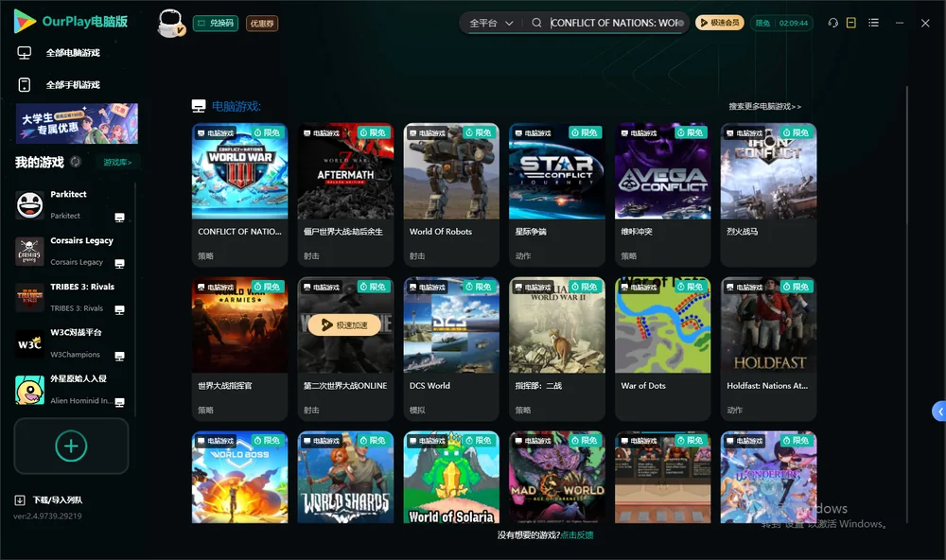Viewport: 946px width, 560px height.
Task: Open the customer service headset icon
Action: [x=833, y=23]
